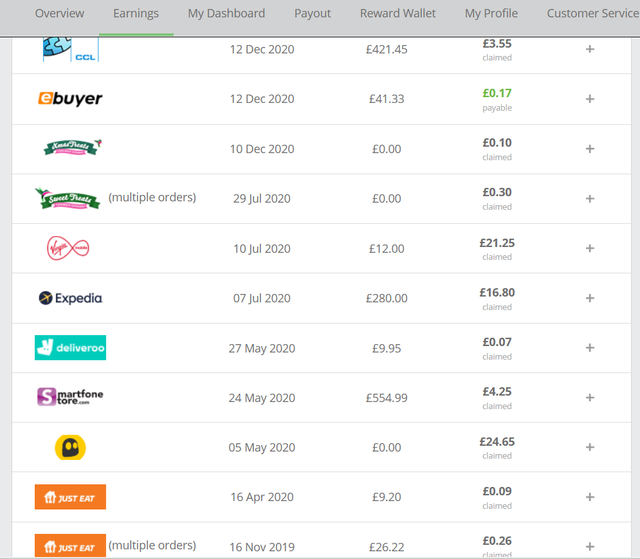Click the Sweet Treats logo
640x559 pixels.
[x=68, y=199]
